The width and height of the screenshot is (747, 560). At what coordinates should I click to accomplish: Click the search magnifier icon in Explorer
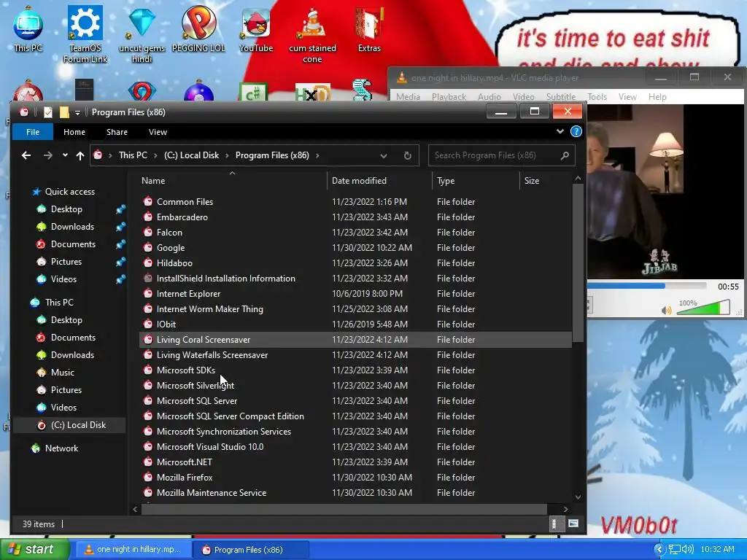pos(565,156)
